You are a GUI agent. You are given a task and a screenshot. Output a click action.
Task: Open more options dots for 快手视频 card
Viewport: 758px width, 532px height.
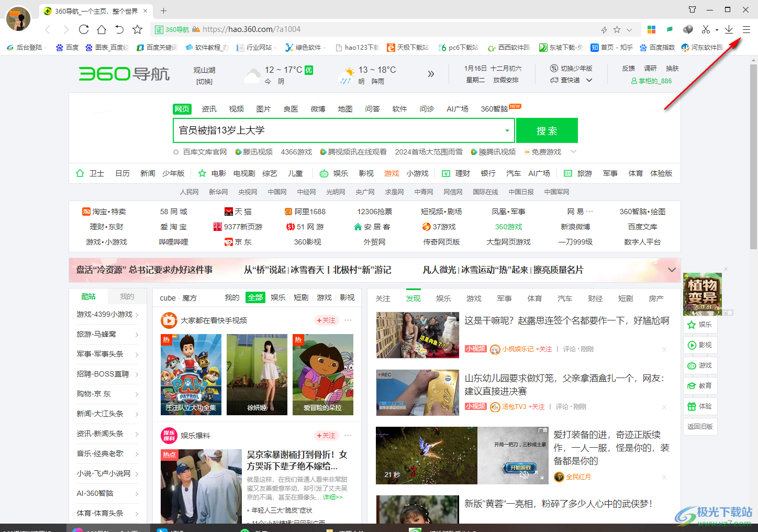pos(348,320)
